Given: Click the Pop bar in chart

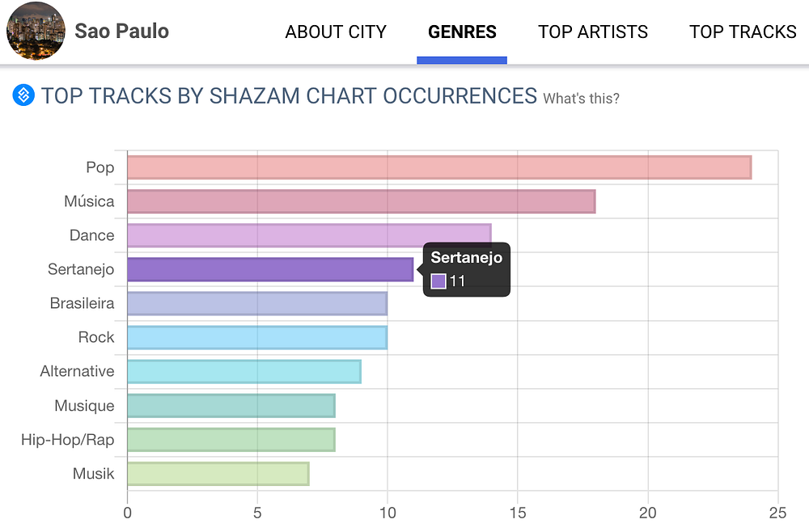Looking at the screenshot, I should [439, 167].
